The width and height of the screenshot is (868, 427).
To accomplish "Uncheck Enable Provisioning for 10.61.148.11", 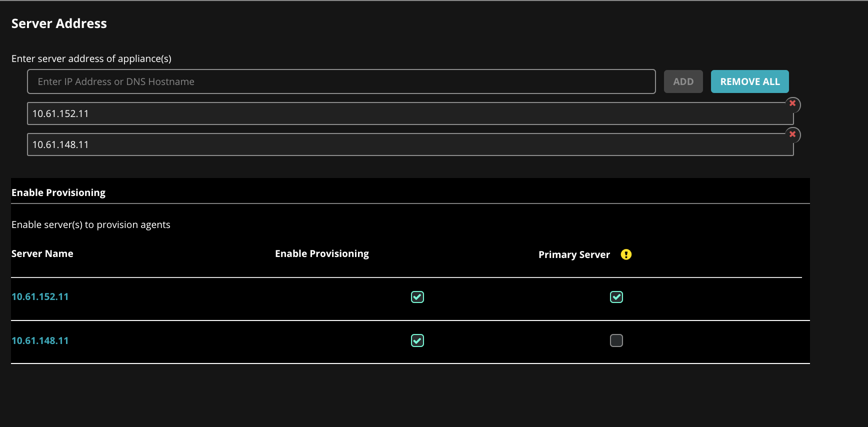I will [x=417, y=340].
